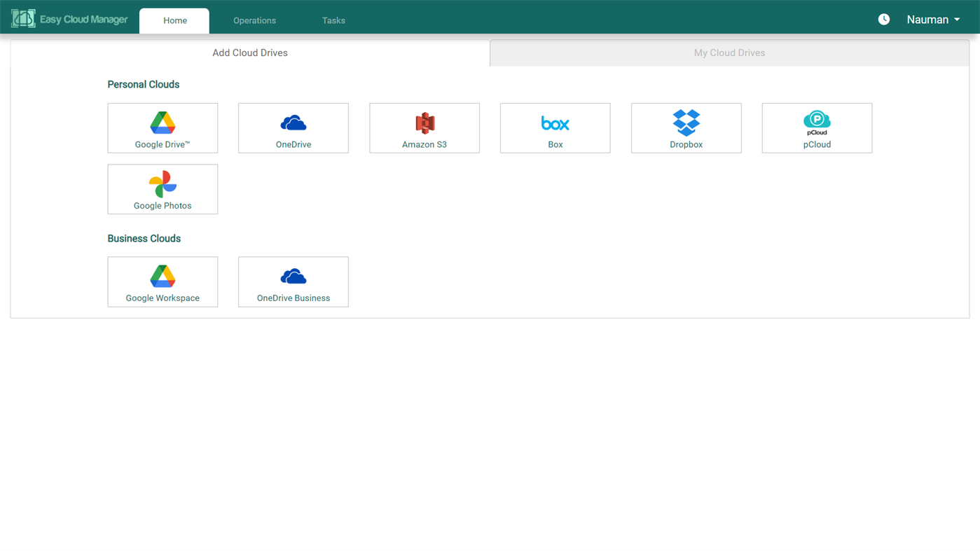Add a Google Drive personal cloud

click(163, 127)
